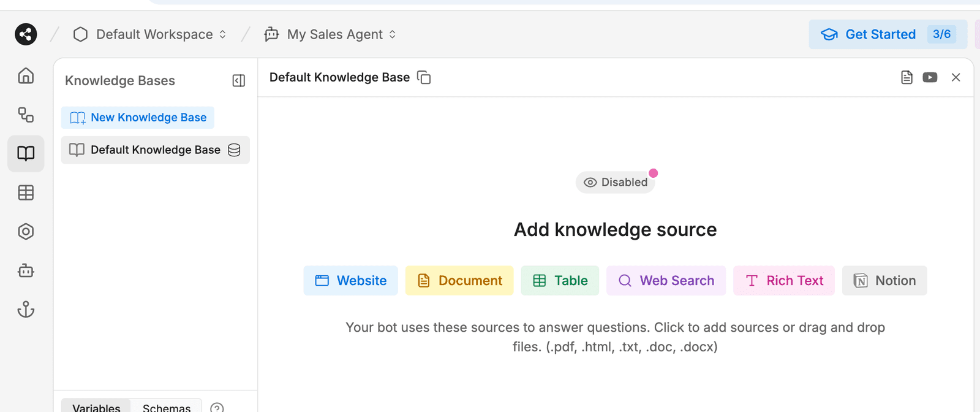Click the Add knowledge source heading
Image resolution: width=980 pixels, height=412 pixels.
pos(615,229)
